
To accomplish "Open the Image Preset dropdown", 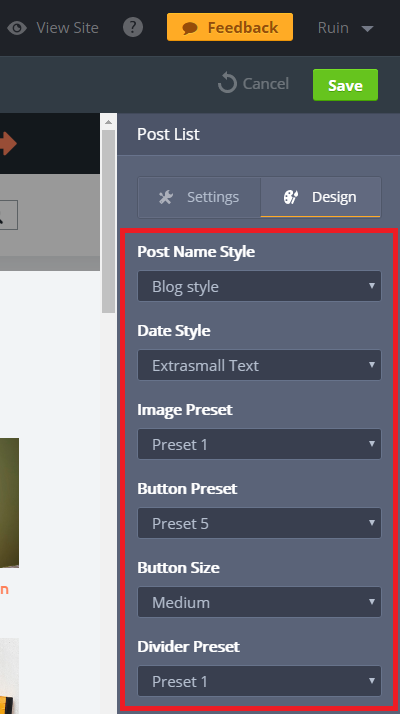I will point(259,444).
